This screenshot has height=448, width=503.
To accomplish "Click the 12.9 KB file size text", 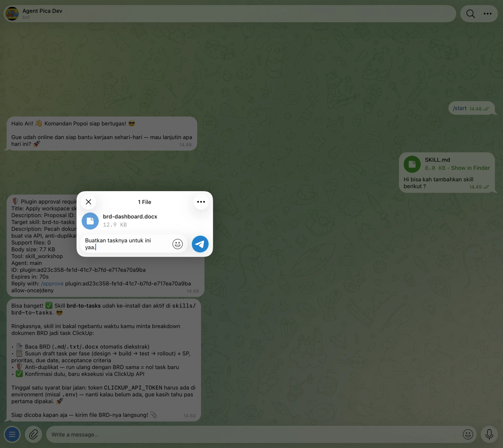I will [115, 225].
